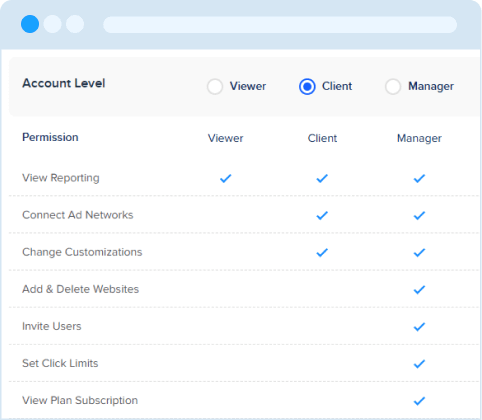Click the Add & Delete Websites Manager checkmark
Screen dimensions: 482x420
[x=419, y=289]
